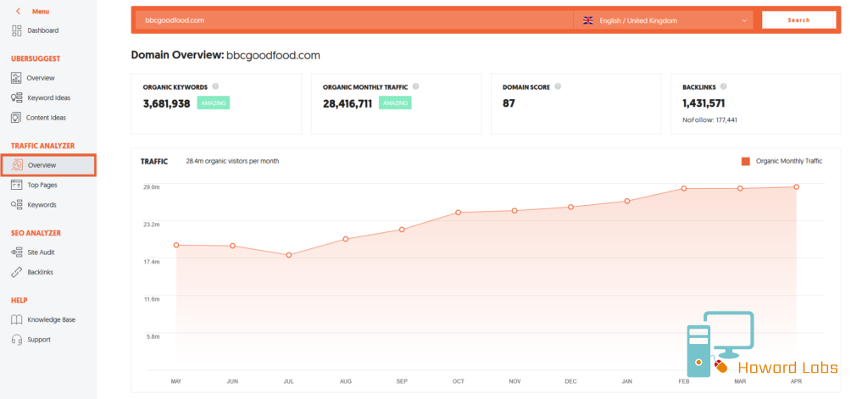868x399 pixels.
Task: Click the APR data point on chart
Action: [x=797, y=187]
